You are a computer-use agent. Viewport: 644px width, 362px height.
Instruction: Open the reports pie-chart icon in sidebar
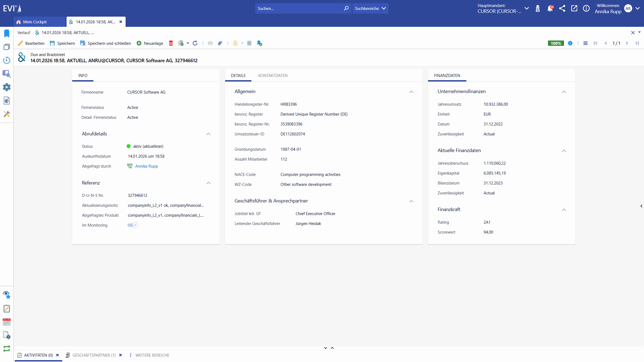tap(6, 101)
